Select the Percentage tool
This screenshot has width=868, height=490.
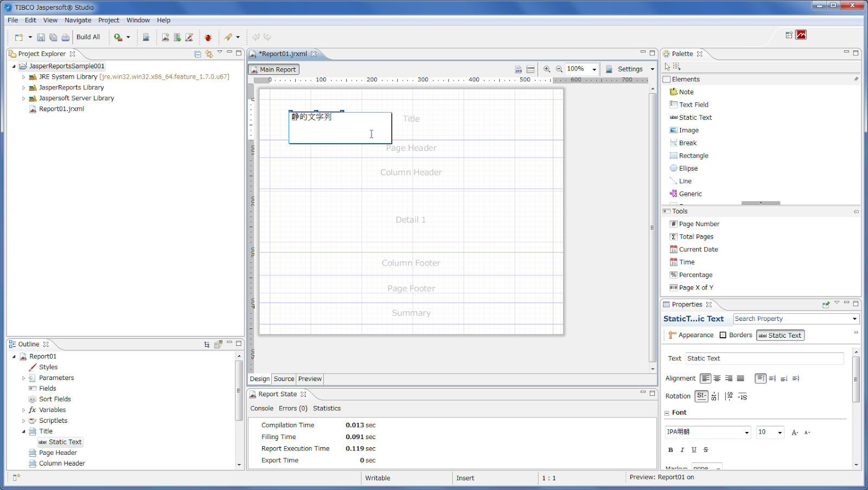pyautogui.click(x=691, y=275)
